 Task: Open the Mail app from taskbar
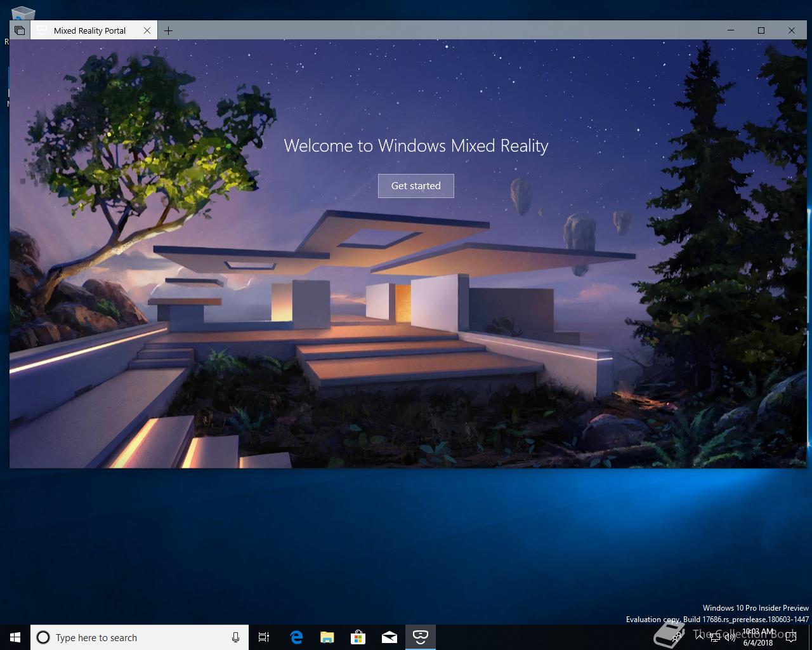(x=390, y=637)
